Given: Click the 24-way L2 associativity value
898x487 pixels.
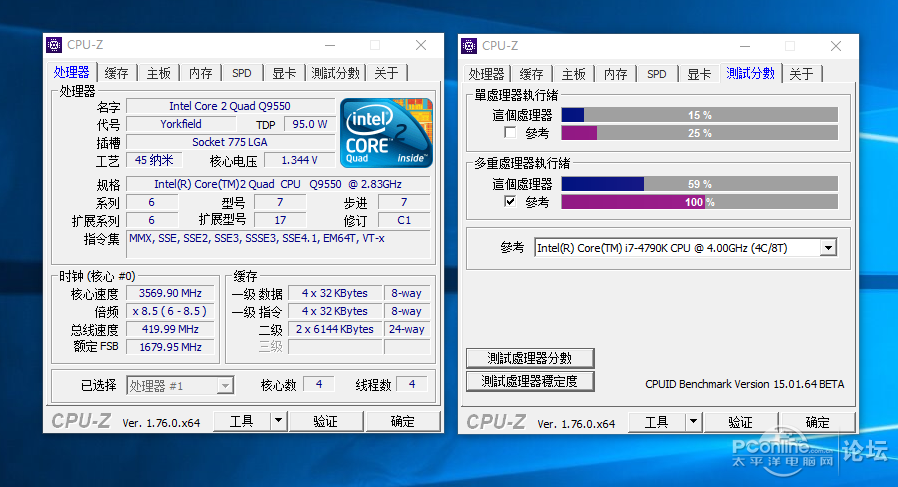Looking at the screenshot, I should [x=407, y=329].
